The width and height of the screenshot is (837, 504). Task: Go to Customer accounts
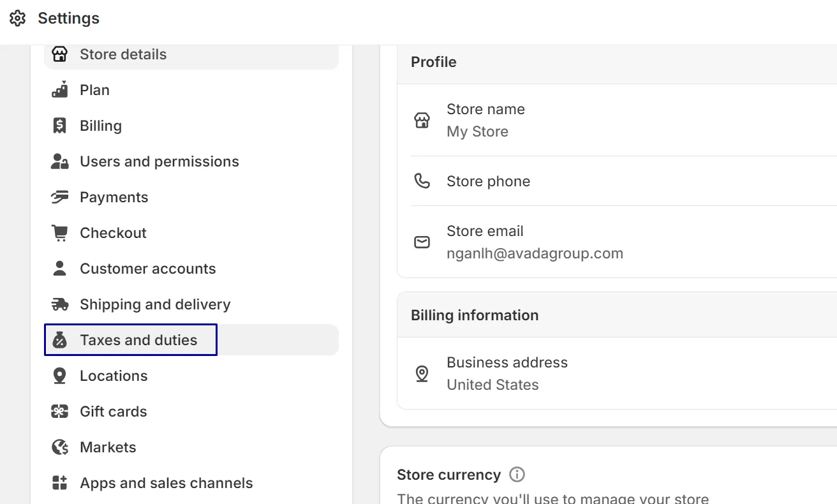191,269
